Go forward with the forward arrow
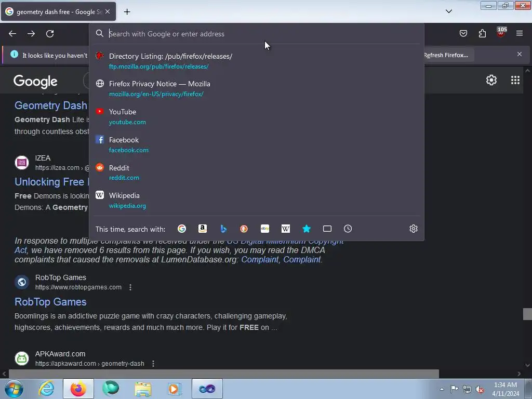 [31, 34]
